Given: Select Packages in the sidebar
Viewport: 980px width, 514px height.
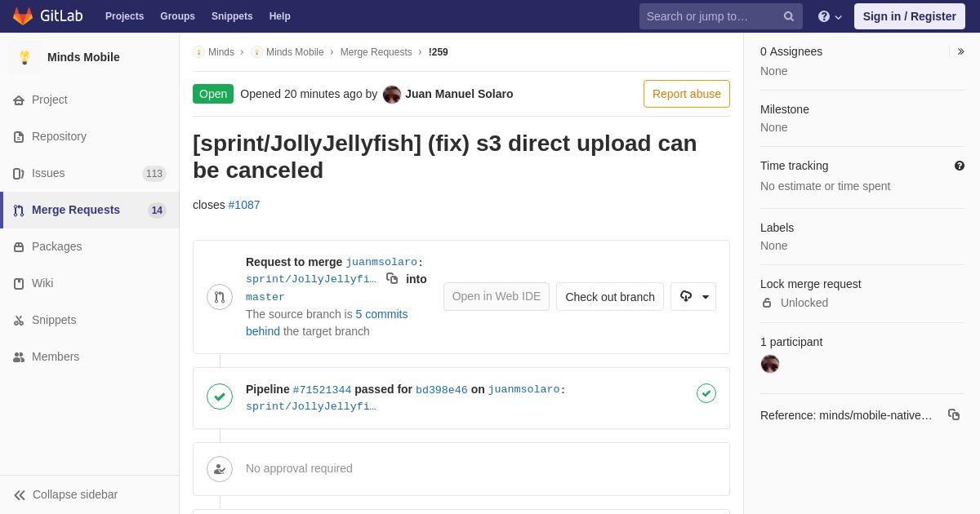Looking at the screenshot, I should point(90,247).
